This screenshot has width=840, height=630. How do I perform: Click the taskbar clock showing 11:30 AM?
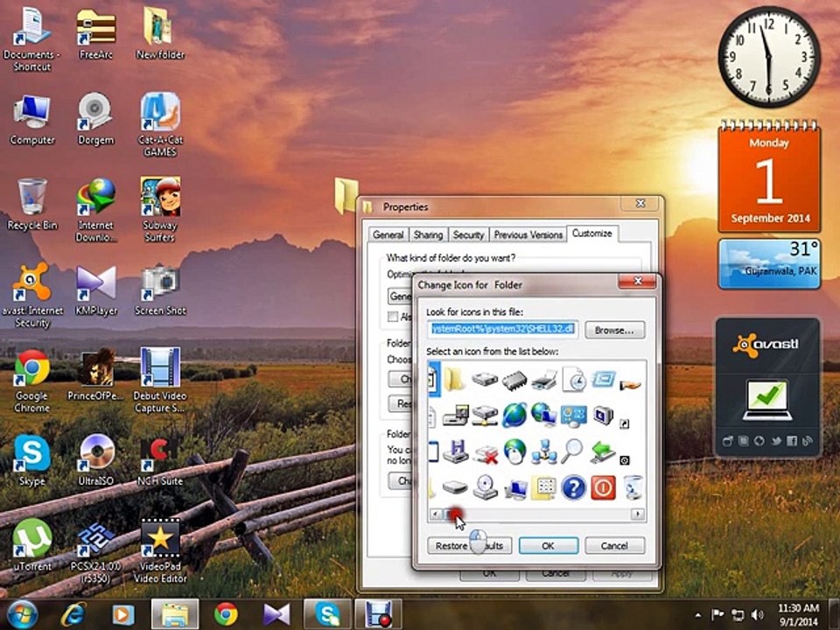coord(798,614)
